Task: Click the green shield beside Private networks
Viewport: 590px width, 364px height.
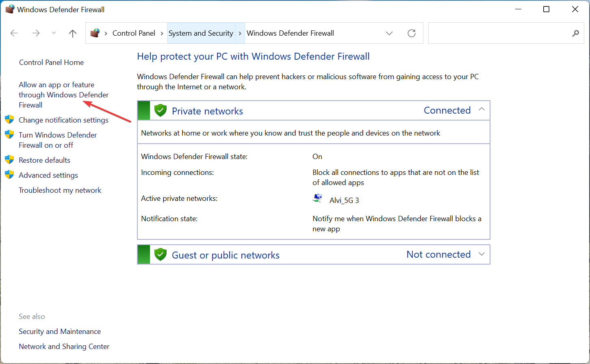Action: click(x=161, y=110)
